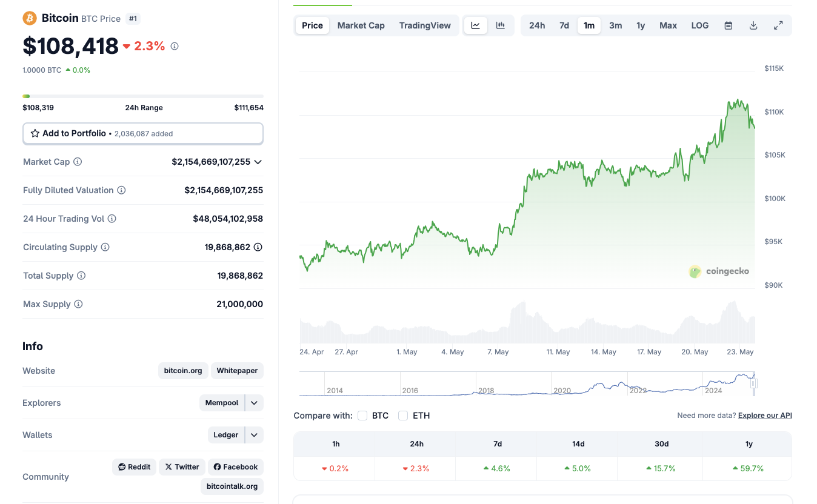Open the Explorers dropdown arrow

255,403
